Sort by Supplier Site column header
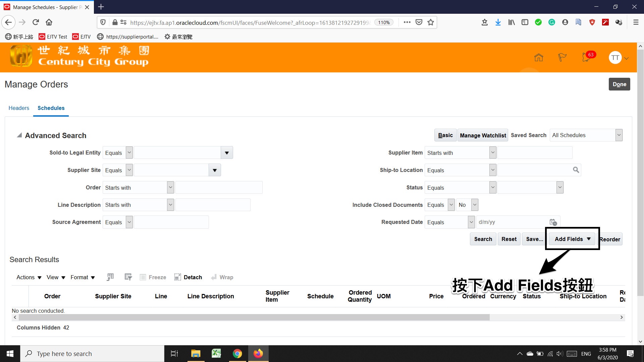Image resolution: width=644 pixels, height=362 pixels. (x=113, y=296)
